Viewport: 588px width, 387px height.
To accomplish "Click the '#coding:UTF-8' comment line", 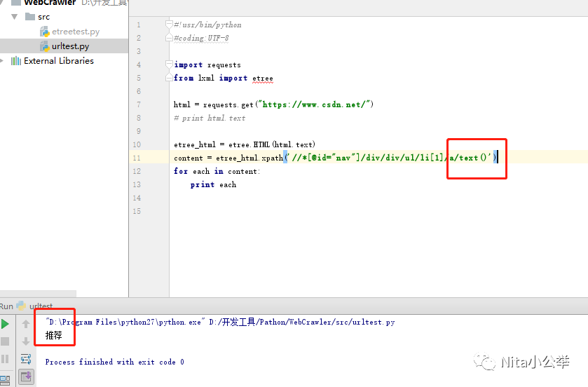I will click(201, 38).
